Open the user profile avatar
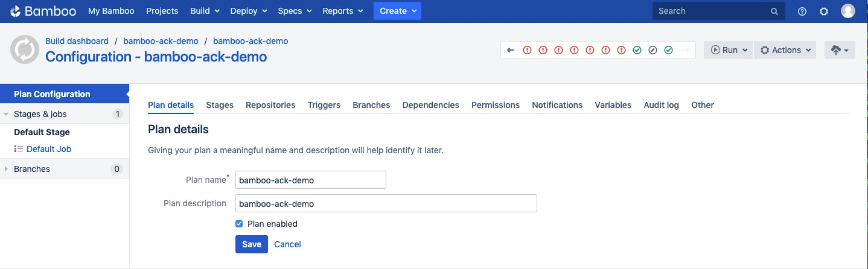 [x=848, y=11]
